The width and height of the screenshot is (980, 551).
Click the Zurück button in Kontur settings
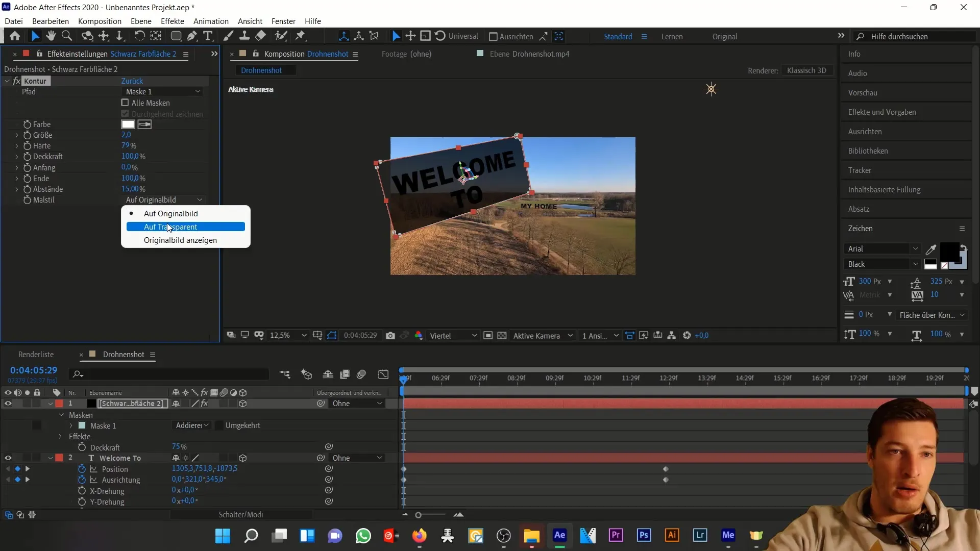pos(132,81)
